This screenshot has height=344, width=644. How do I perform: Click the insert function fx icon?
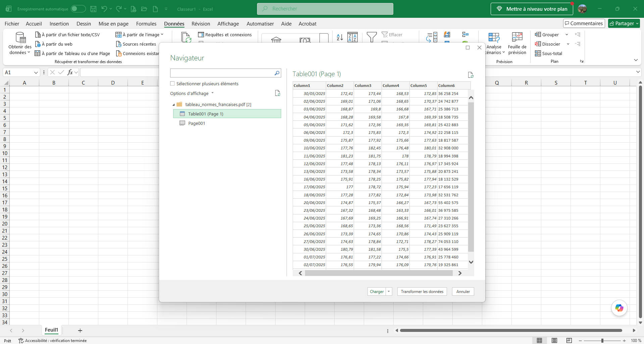[70, 72]
